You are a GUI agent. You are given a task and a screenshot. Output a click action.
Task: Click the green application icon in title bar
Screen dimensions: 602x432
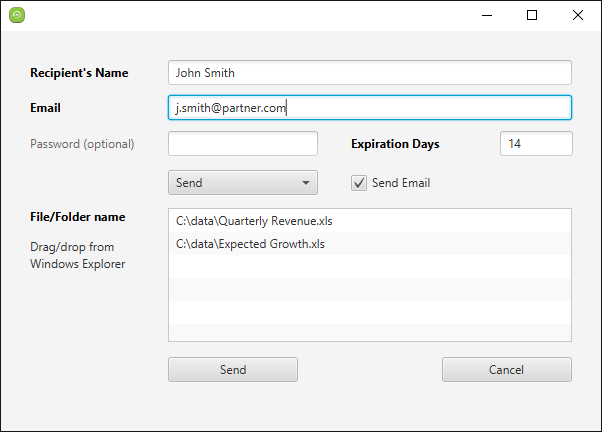coord(16,15)
